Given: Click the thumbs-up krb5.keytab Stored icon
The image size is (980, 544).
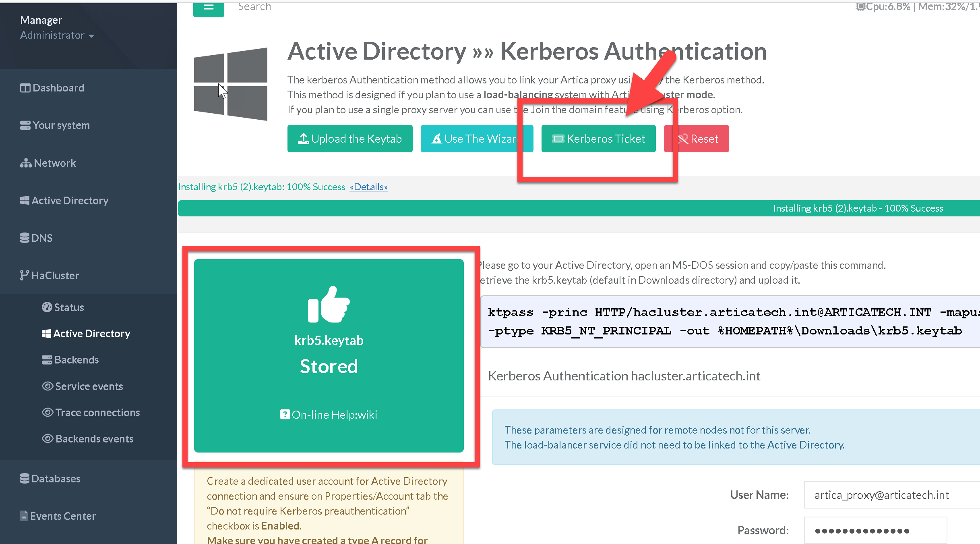Looking at the screenshot, I should pos(329,304).
